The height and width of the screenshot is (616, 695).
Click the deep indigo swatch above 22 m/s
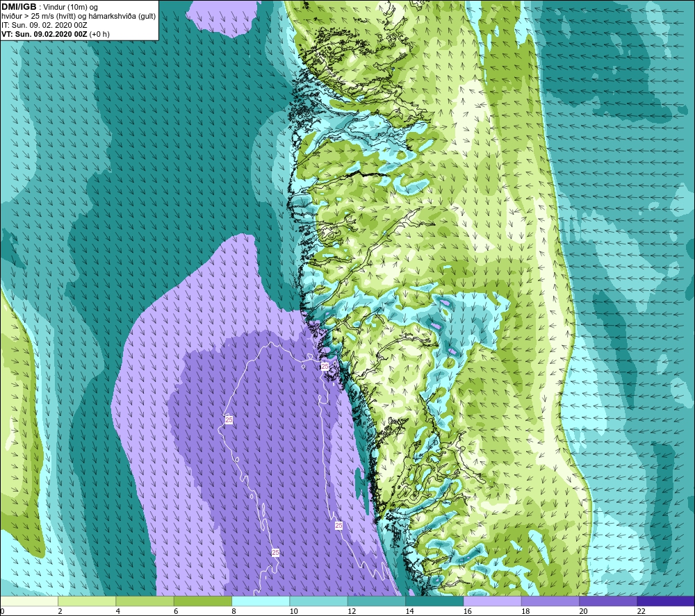point(666,601)
